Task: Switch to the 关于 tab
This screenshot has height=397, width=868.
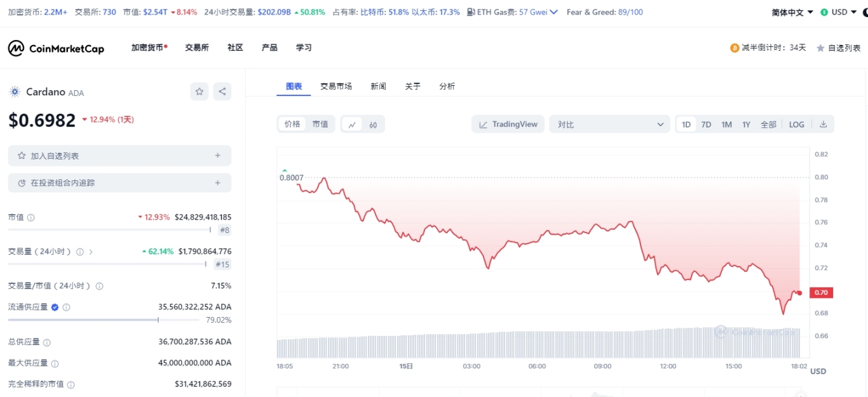Action: [413, 86]
